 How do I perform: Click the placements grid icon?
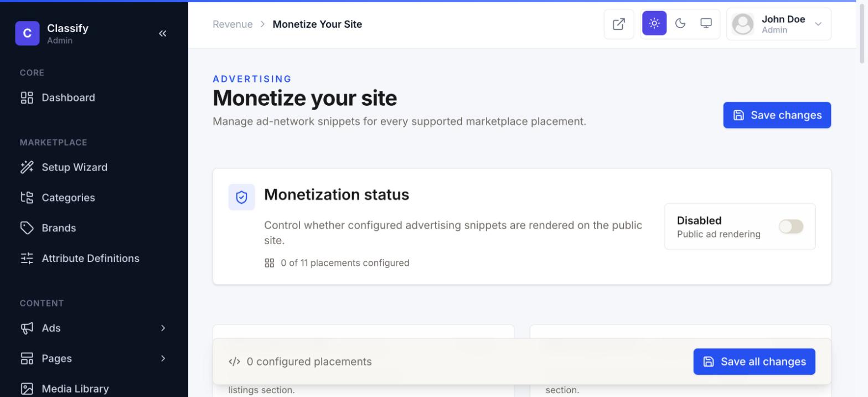270,263
